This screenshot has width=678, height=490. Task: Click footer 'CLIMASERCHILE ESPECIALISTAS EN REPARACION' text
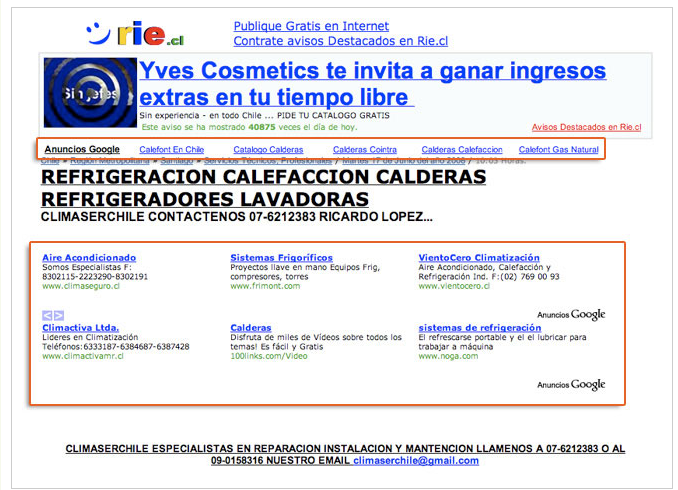pos(345,455)
